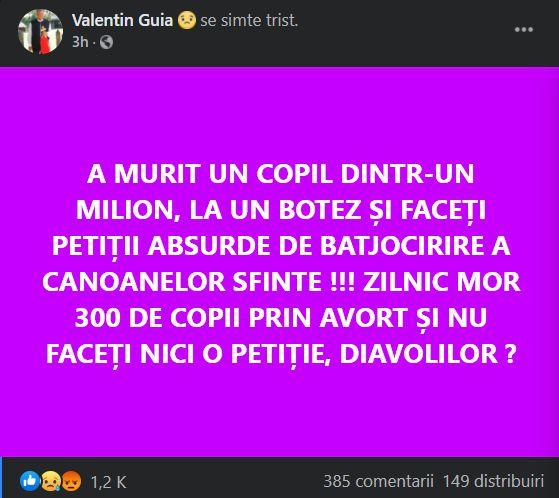
Task: Open Valentin Guia's profile picture
Action: 40,31
